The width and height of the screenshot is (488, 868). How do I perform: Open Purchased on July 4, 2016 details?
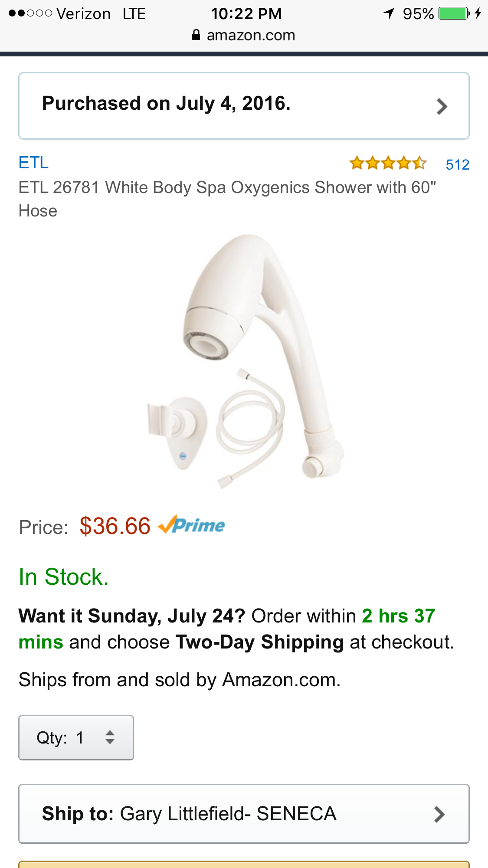coord(244,106)
